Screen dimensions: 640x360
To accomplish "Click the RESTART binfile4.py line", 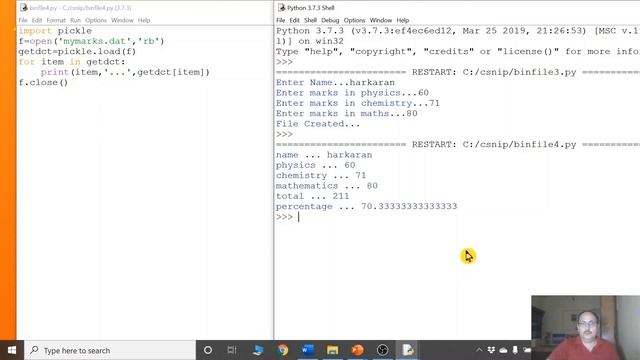I will pyautogui.click(x=458, y=144).
